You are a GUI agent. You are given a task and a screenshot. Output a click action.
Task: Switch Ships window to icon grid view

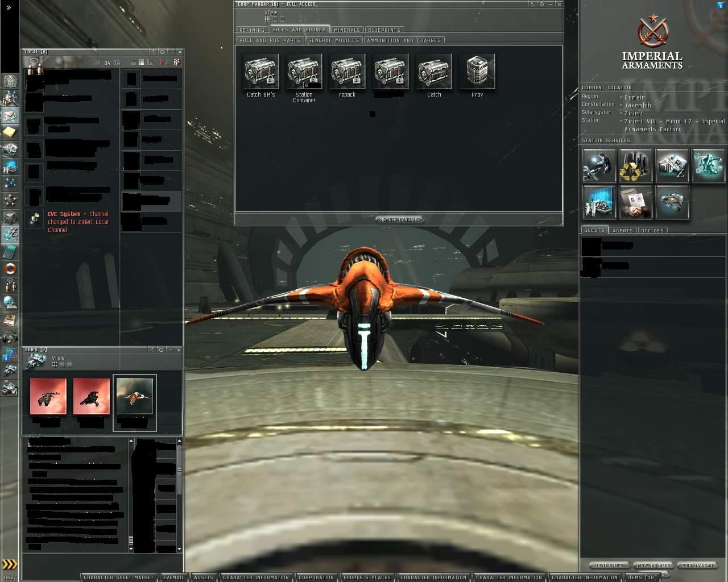(55, 365)
